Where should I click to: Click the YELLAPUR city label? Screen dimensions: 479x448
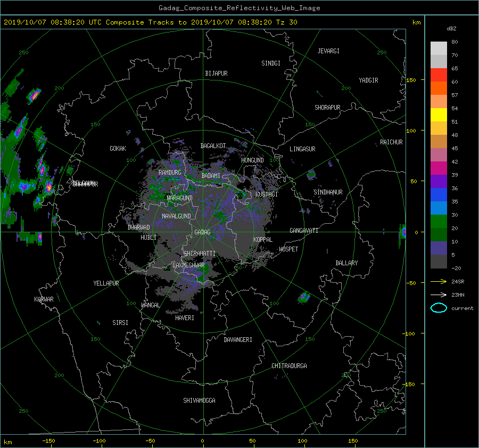[x=106, y=283]
